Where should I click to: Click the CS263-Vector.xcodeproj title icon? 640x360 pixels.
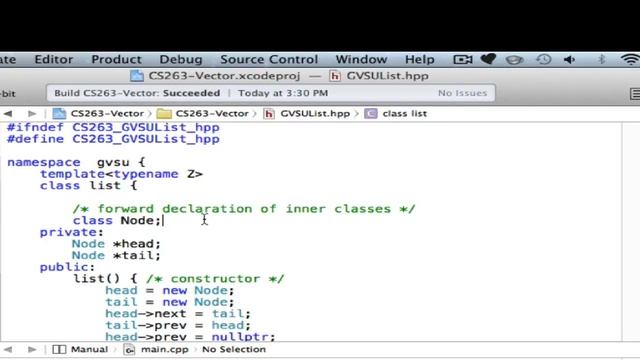click(x=137, y=76)
